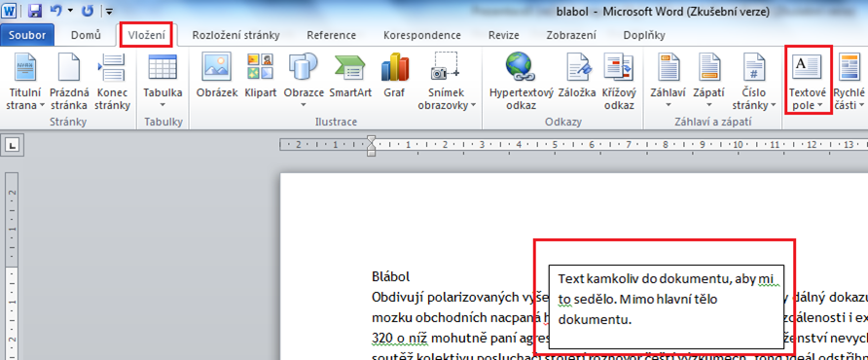
Task: Select the Zobrazení tab
Action: (x=571, y=35)
